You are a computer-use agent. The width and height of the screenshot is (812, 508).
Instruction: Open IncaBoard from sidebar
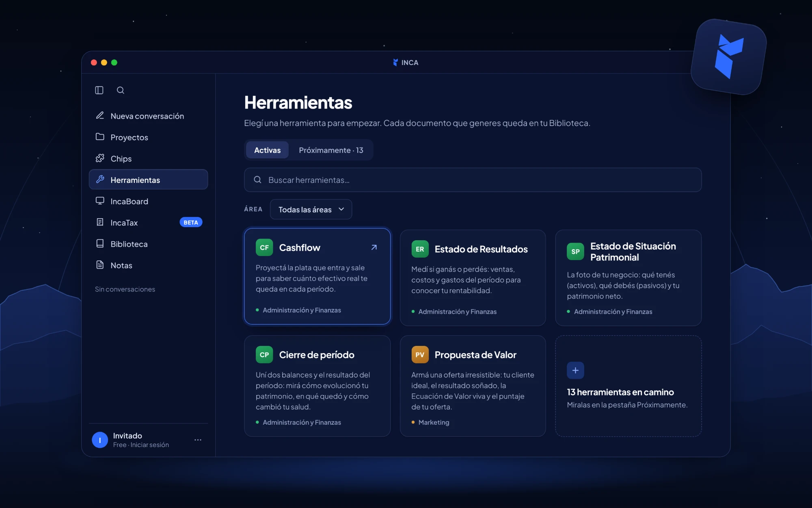(148, 201)
